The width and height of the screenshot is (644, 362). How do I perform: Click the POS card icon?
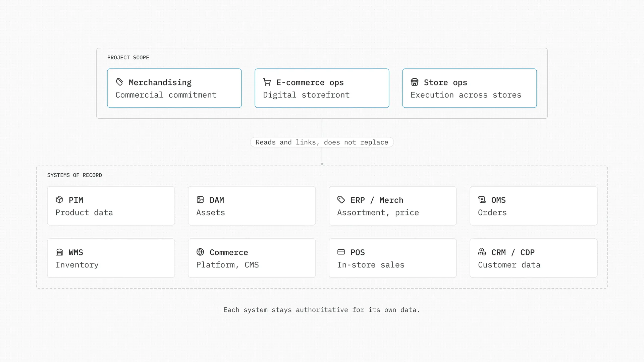click(x=341, y=252)
